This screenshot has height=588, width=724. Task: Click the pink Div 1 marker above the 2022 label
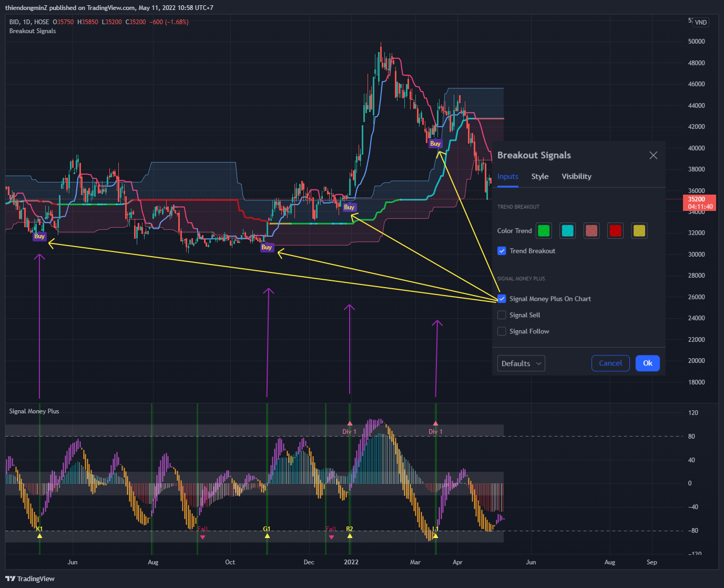350,422
